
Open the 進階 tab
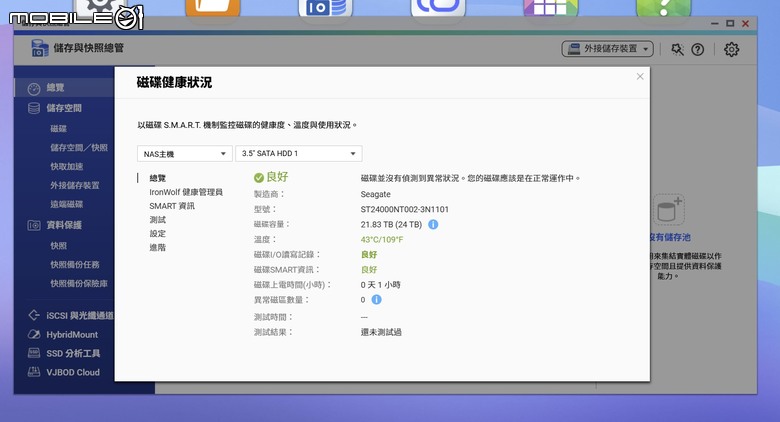[x=158, y=248]
